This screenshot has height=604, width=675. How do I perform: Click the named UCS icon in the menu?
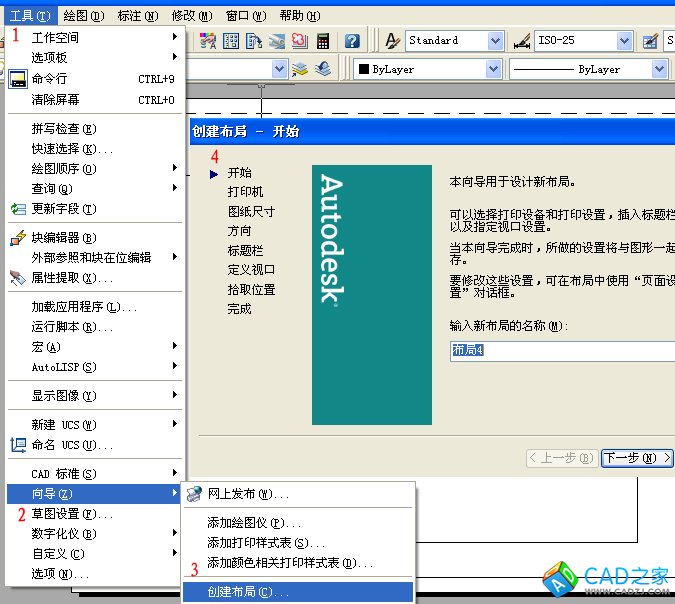click(x=18, y=445)
